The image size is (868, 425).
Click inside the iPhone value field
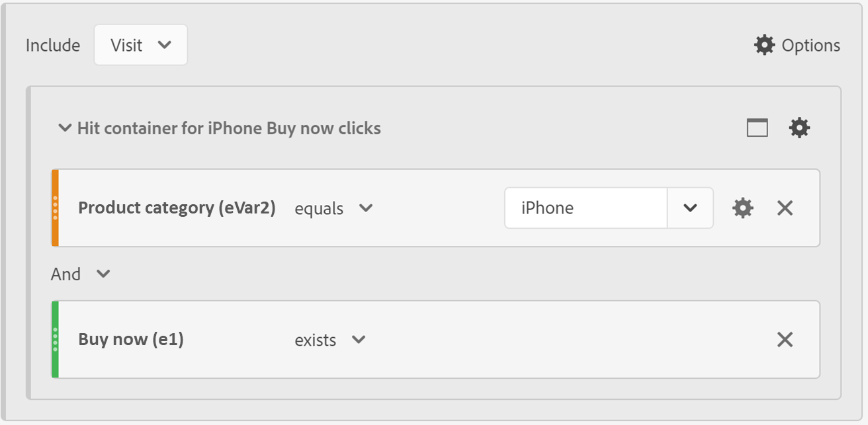click(586, 208)
